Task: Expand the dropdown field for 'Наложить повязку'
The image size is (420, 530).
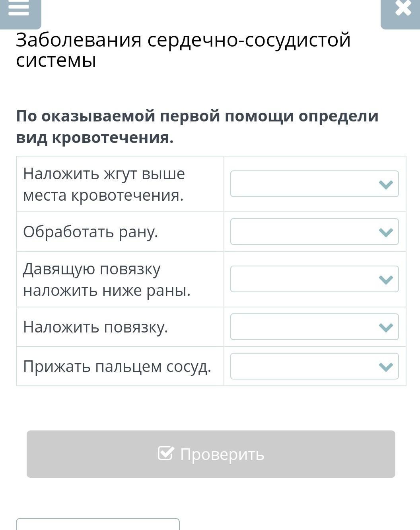Action: coord(314,327)
